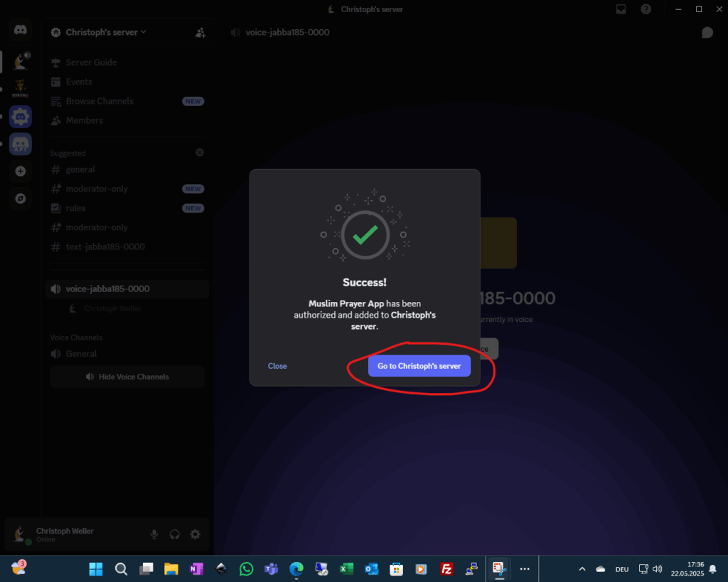
Task: Select voice-jabba185-0000 in the channel list
Action: click(127, 289)
